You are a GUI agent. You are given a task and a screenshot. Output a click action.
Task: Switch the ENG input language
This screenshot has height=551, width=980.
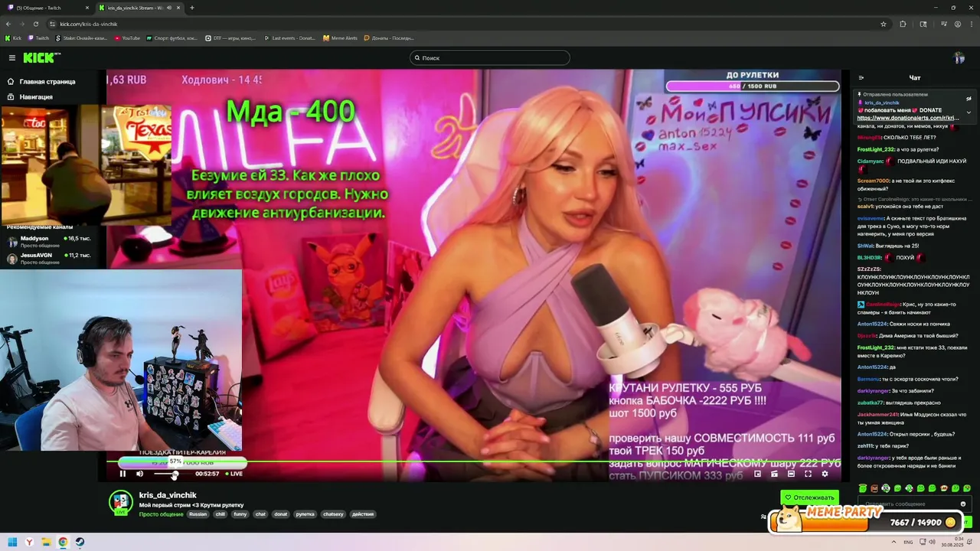click(908, 543)
